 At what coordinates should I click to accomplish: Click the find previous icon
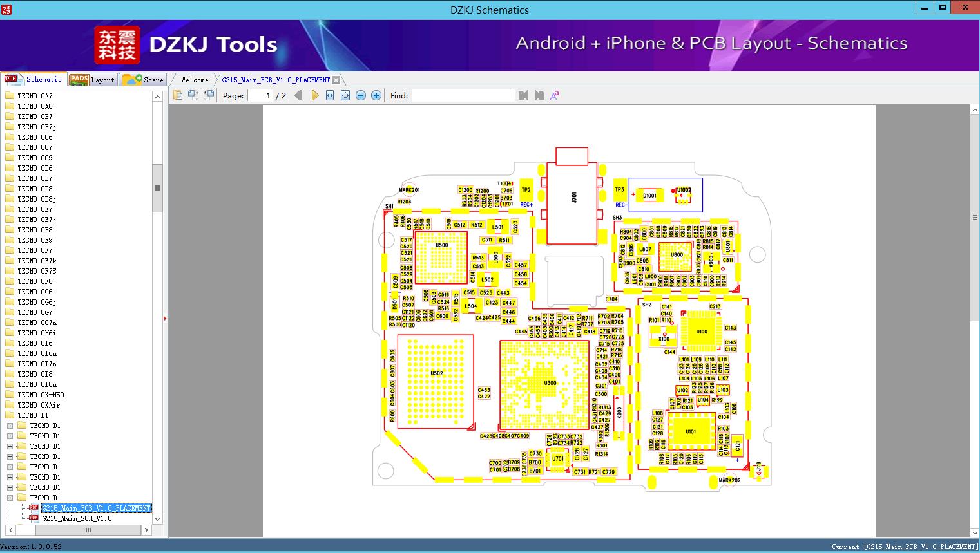[x=523, y=95]
